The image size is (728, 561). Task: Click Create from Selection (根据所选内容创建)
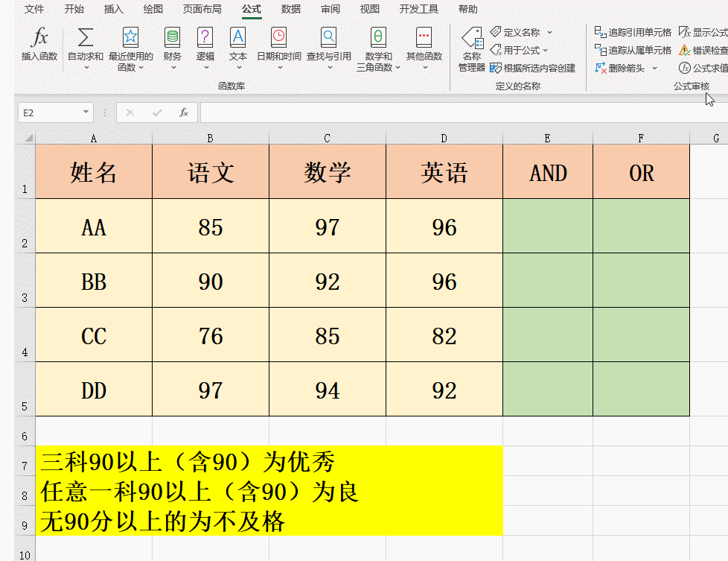click(x=532, y=69)
